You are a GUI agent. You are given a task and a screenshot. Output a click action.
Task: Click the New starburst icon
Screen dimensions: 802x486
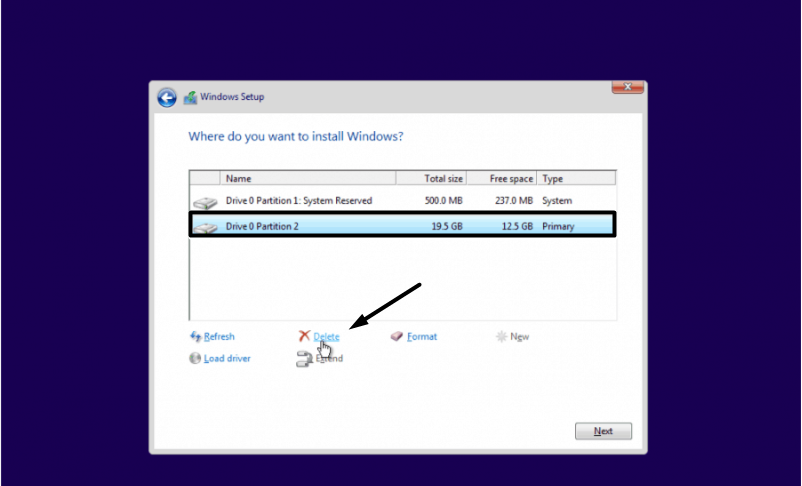[x=501, y=337]
